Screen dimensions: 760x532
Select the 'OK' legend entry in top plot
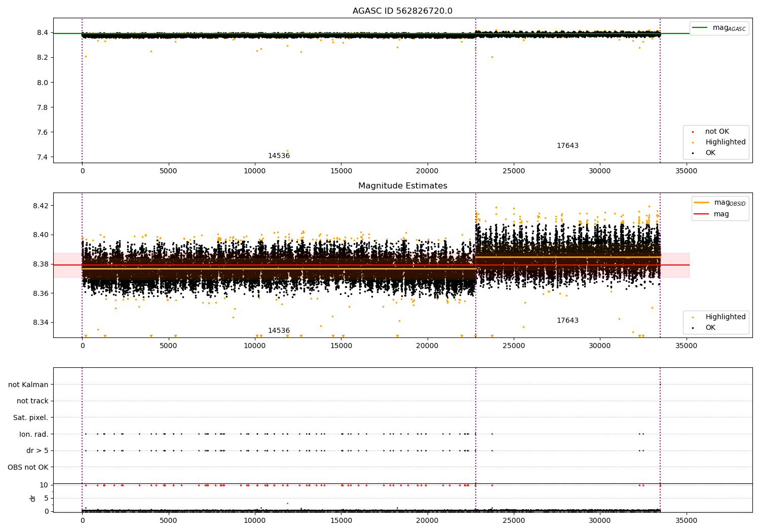click(x=710, y=153)
